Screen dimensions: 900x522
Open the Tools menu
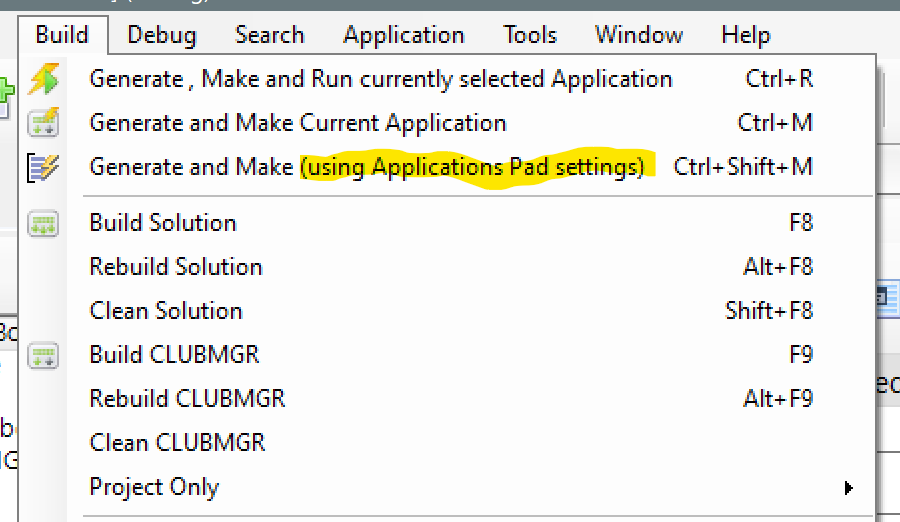[x=530, y=36]
